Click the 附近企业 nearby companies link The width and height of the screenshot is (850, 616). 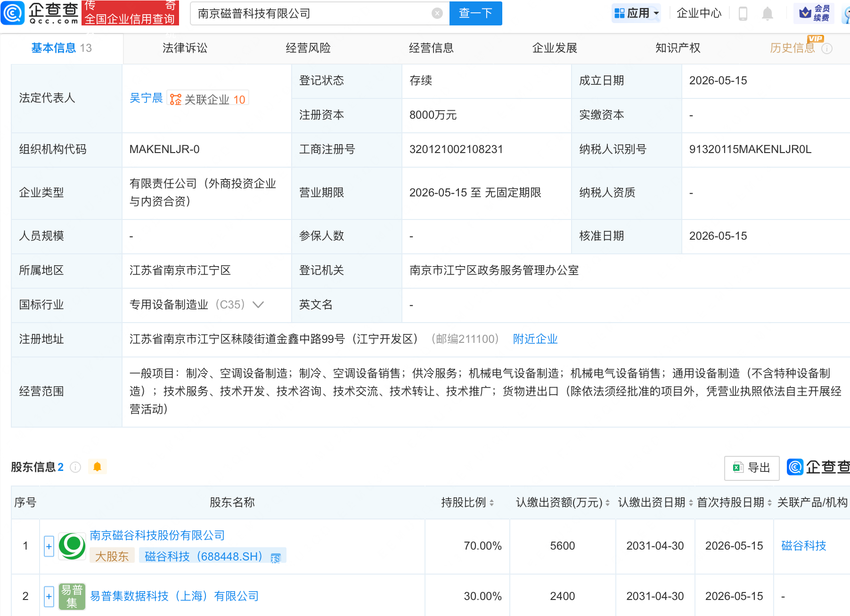click(x=535, y=339)
